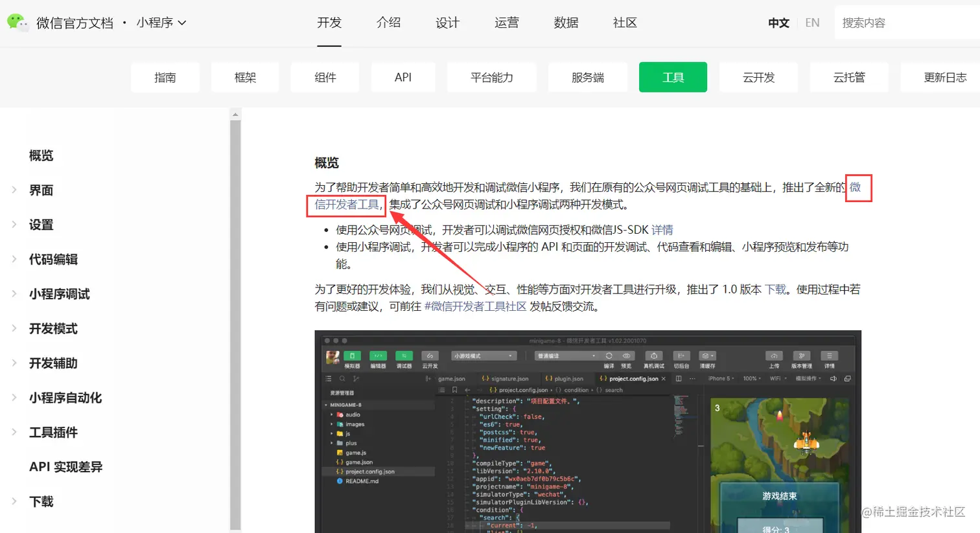Click the sidebar vertical scrollbar thumb
The image size is (980, 533).
click(235, 324)
